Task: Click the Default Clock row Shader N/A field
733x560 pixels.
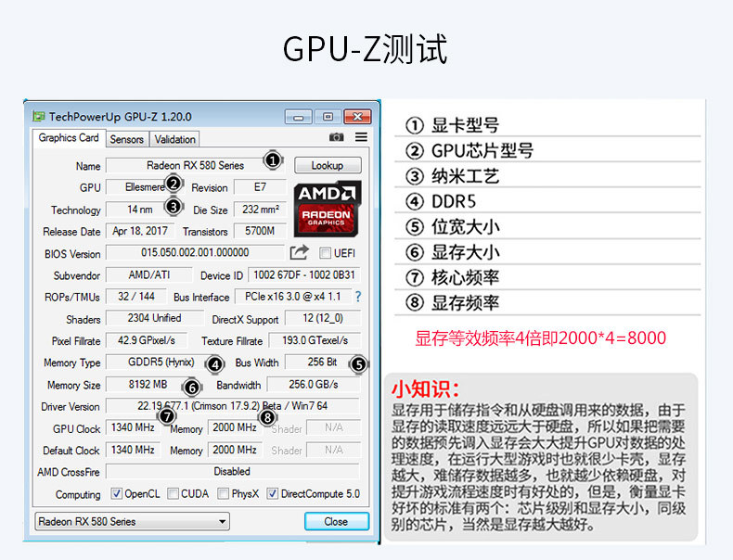Action: tap(334, 450)
